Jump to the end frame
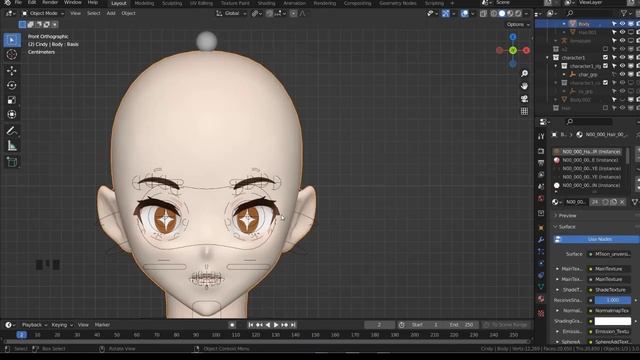This screenshot has width=640, height=360. (293, 325)
